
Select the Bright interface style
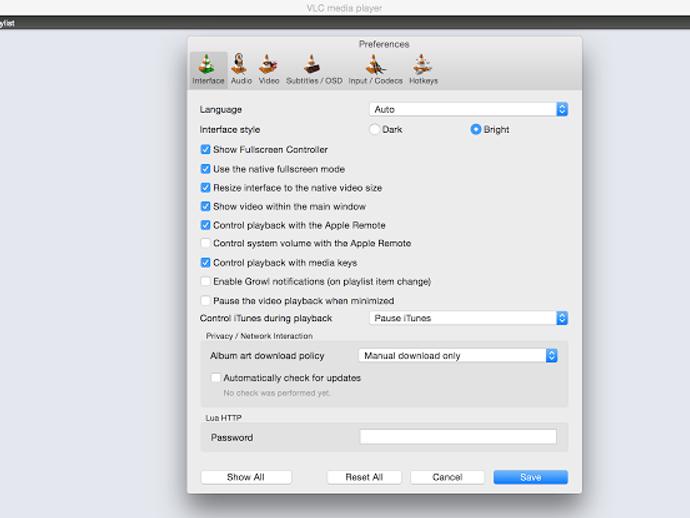point(475,129)
